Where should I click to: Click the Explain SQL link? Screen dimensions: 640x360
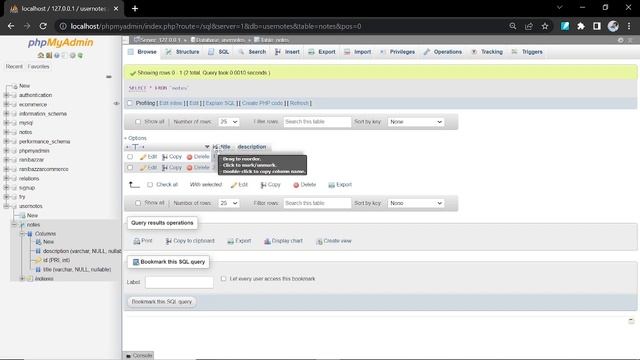[220, 103]
